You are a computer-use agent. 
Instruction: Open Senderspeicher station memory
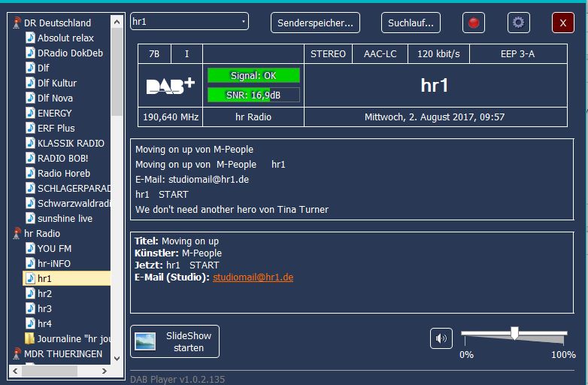tap(315, 23)
